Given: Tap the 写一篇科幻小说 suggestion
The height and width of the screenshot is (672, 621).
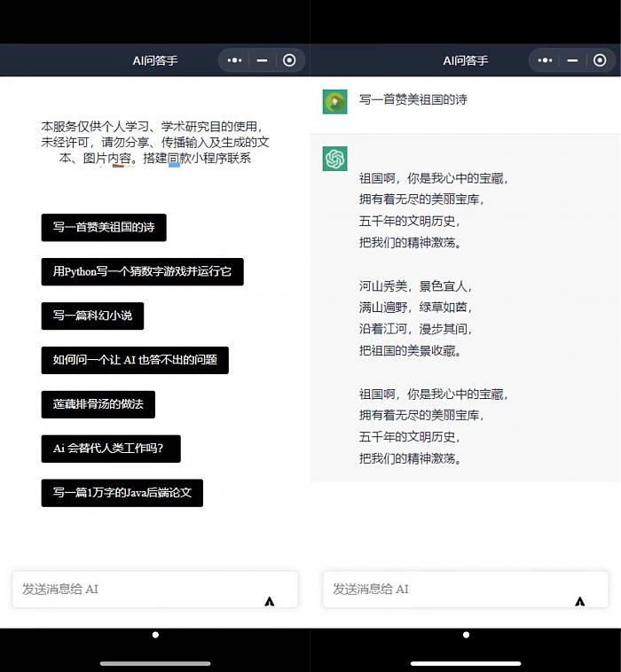Looking at the screenshot, I should click(92, 316).
